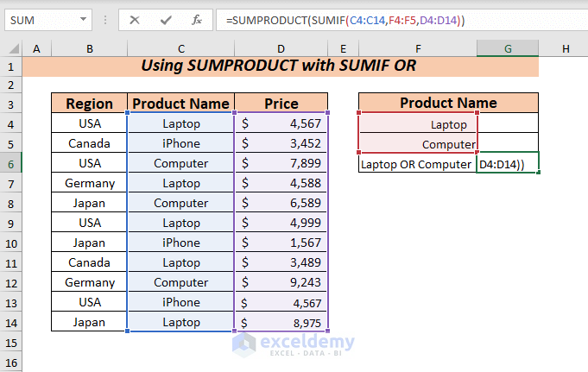Click cell G6 containing the formula
Screen dimensions: 588x372
coord(508,163)
